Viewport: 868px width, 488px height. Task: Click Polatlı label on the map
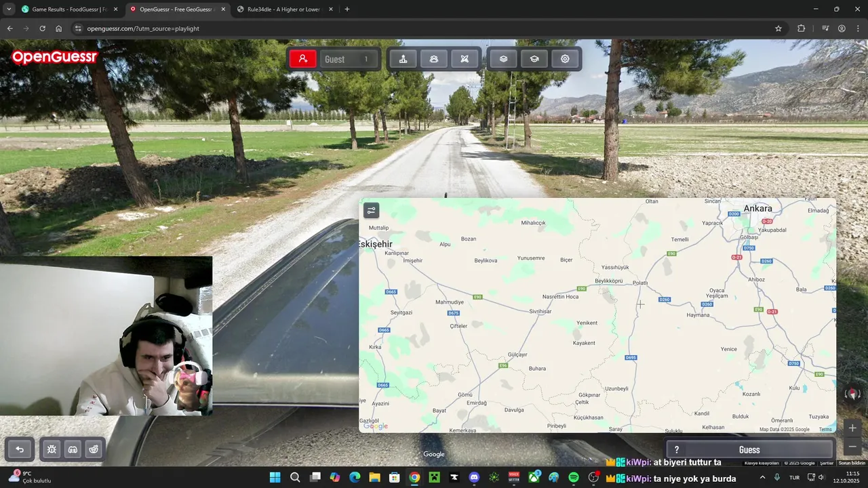[x=640, y=283]
